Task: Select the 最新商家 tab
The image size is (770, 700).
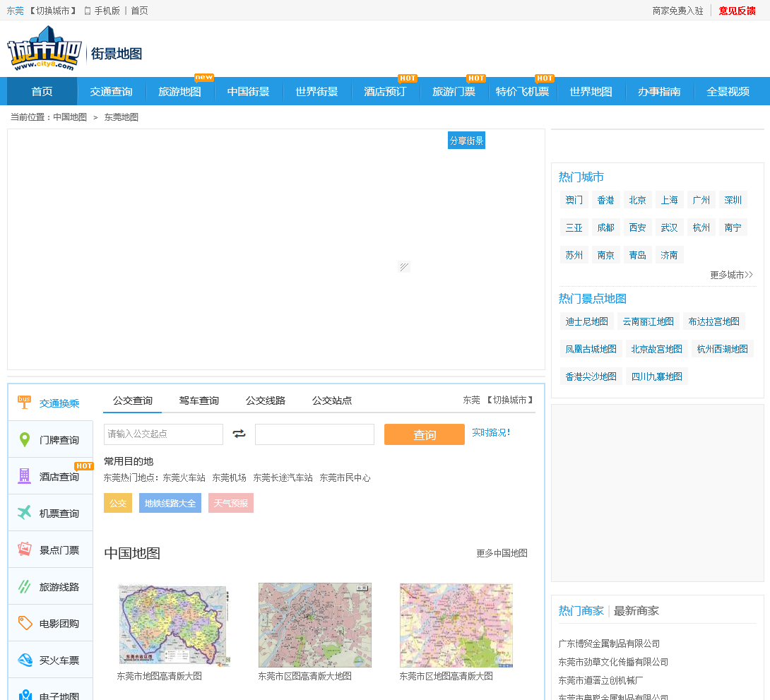Action: (636, 610)
